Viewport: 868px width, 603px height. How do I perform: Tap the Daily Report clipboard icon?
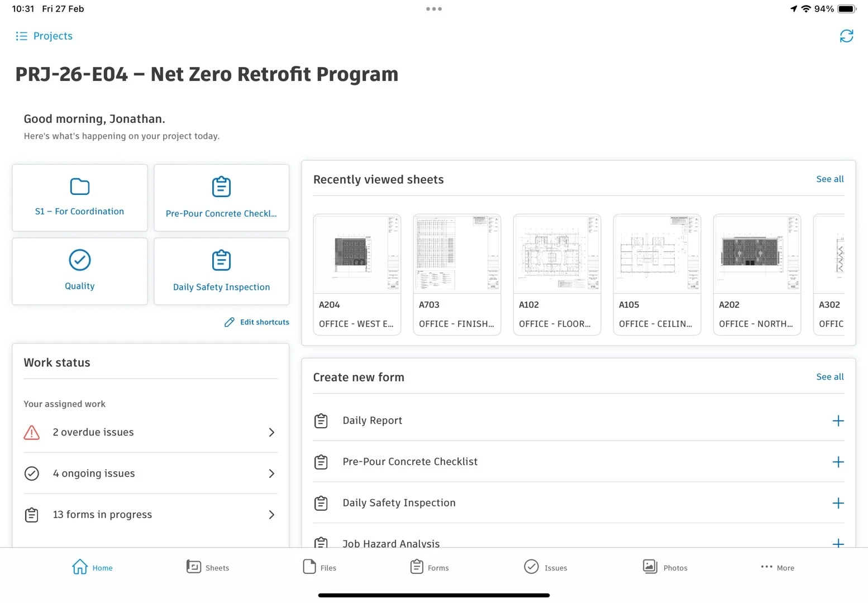(x=321, y=420)
